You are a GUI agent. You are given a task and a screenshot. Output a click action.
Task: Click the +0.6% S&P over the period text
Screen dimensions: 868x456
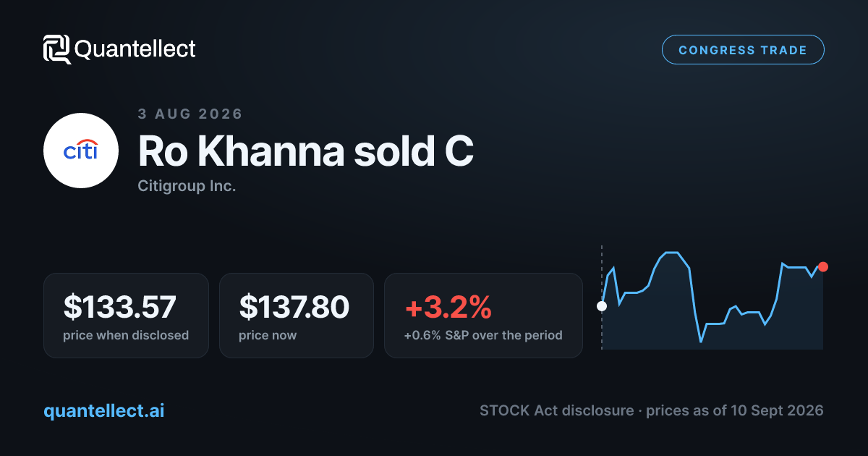[483, 335]
